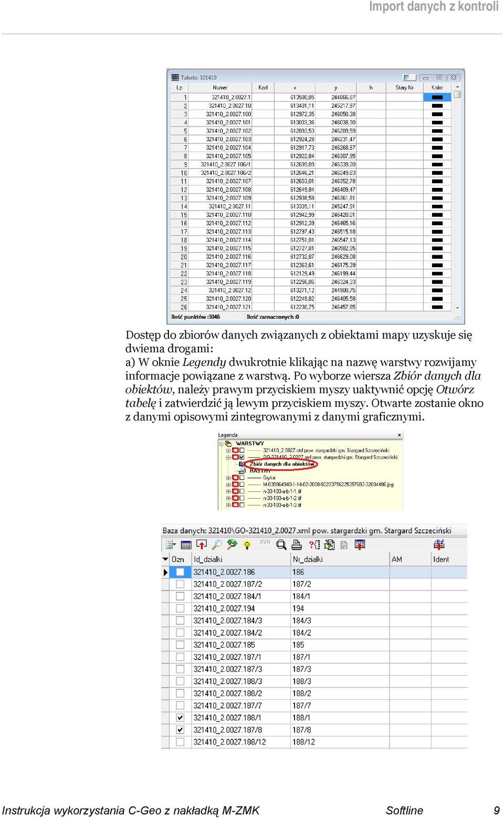
Task: Select cell 613401,11 in x column
Action: coord(295,106)
